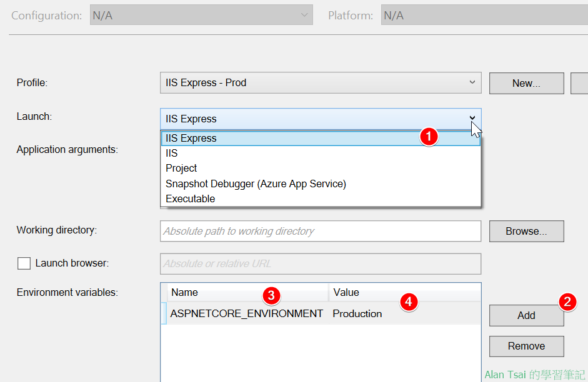Choose Snapshot Debugger (Azure App Service)
The width and height of the screenshot is (588, 382).
pyautogui.click(x=321, y=184)
